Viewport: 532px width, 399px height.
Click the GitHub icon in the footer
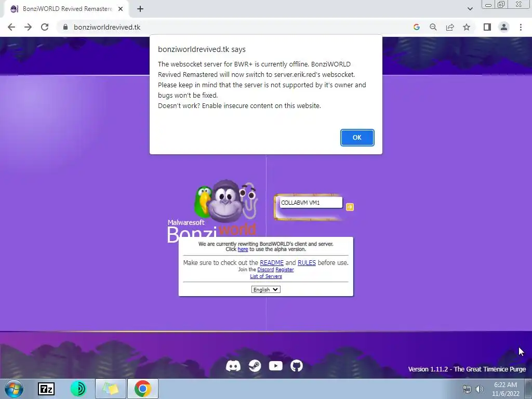(x=296, y=366)
